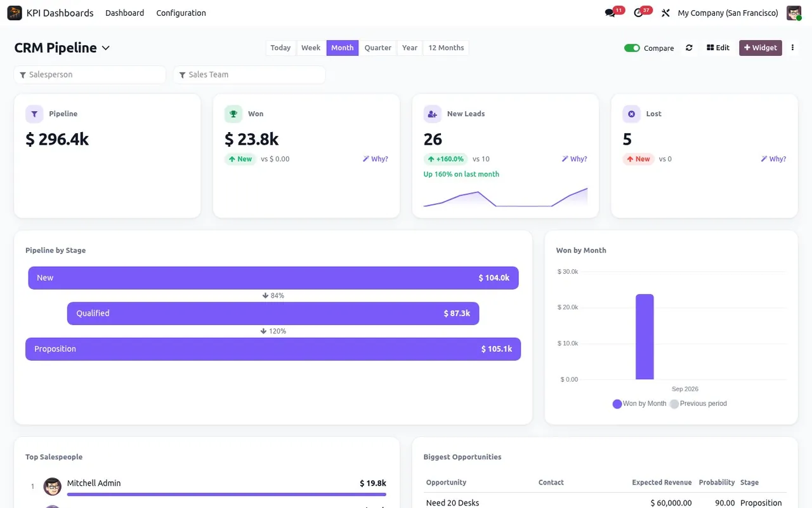Click the Probability column header

(x=717, y=483)
